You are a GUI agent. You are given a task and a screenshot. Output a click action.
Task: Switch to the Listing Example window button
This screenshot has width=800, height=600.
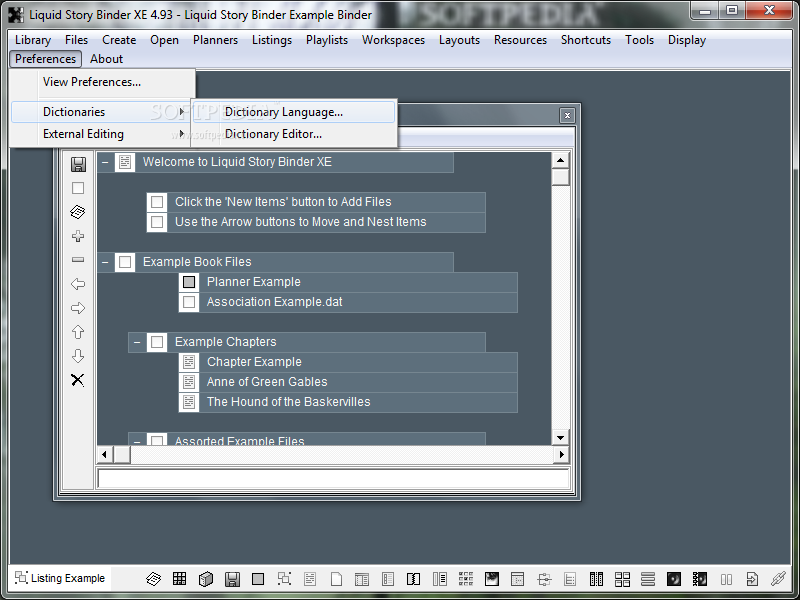tap(60, 579)
